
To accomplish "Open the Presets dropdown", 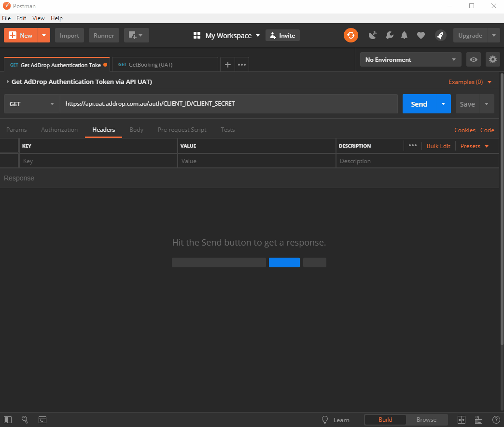I will tap(475, 146).
